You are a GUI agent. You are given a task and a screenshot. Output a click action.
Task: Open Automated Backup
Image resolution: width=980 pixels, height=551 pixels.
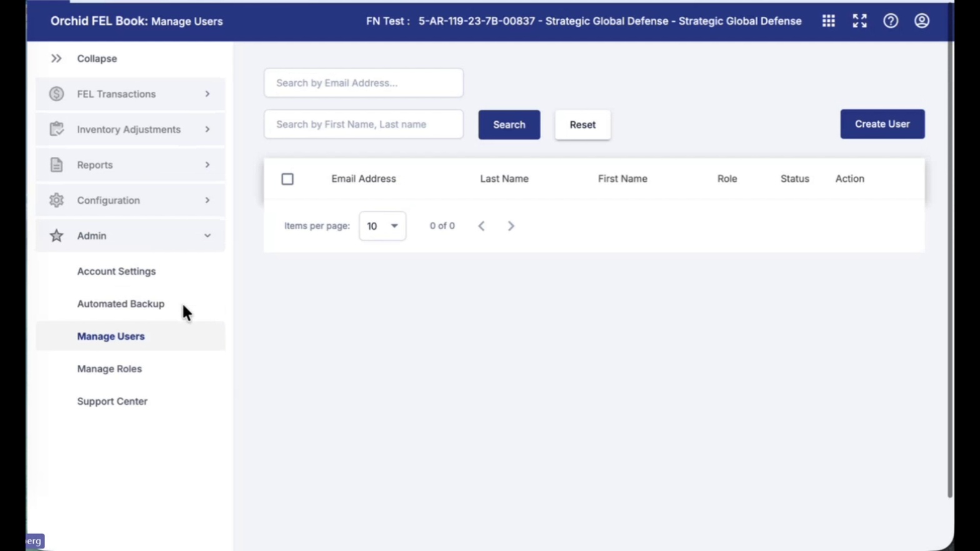[x=121, y=304]
